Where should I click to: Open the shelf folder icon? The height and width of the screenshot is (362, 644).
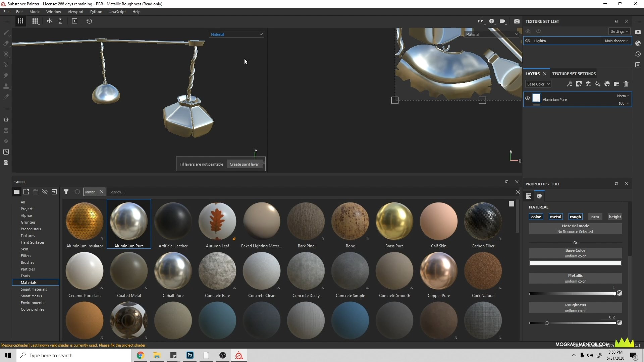click(16, 192)
